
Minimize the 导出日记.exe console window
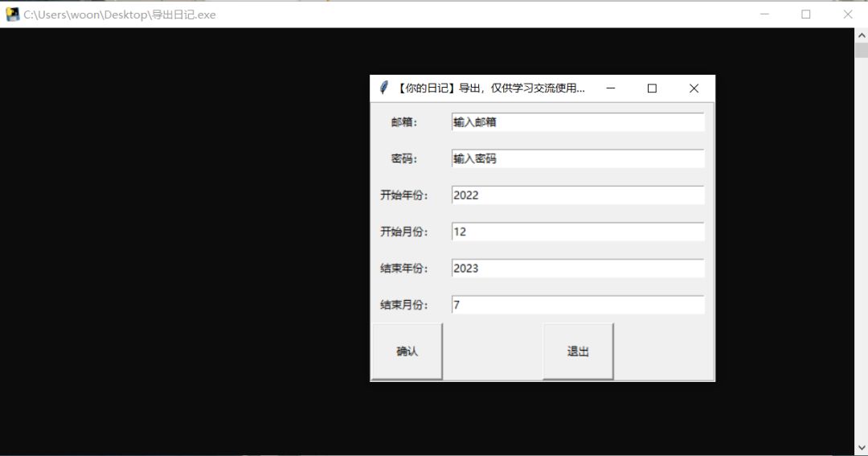tap(764, 14)
